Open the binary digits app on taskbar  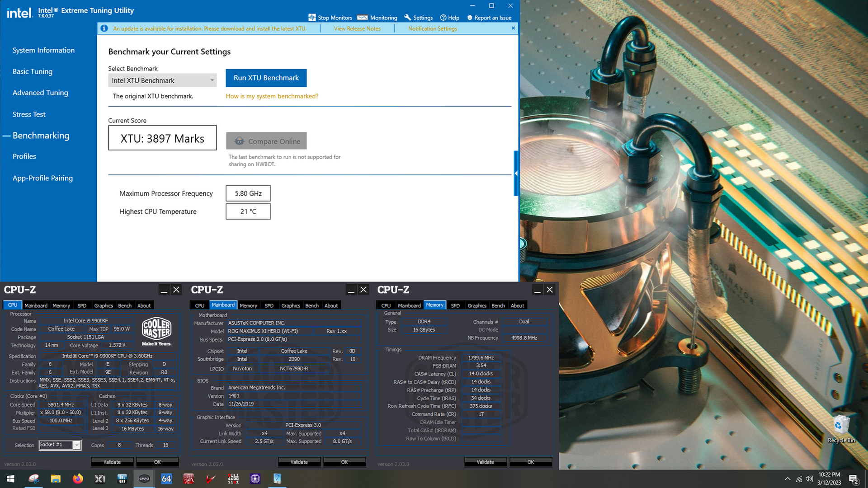(233, 479)
